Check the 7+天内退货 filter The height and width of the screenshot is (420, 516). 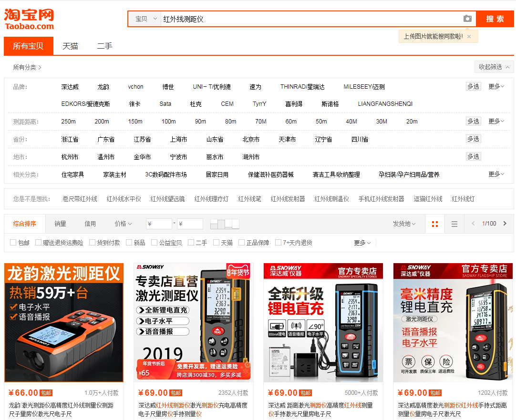tap(278, 242)
